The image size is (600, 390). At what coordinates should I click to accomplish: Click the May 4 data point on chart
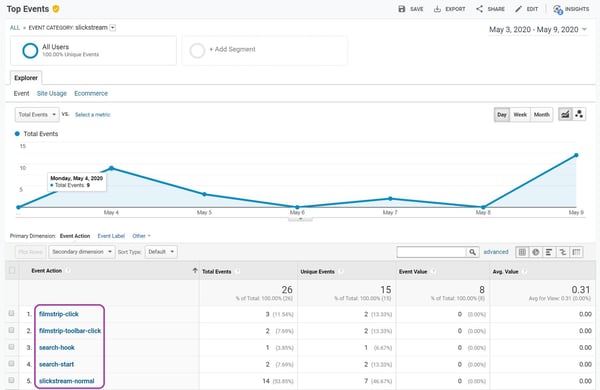pyautogui.click(x=111, y=168)
